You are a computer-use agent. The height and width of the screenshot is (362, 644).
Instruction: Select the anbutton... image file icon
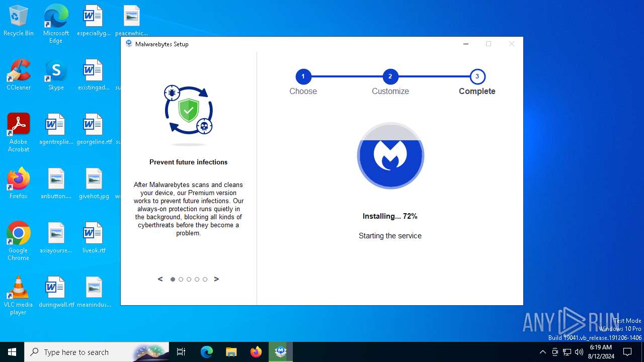click(56, 184)
